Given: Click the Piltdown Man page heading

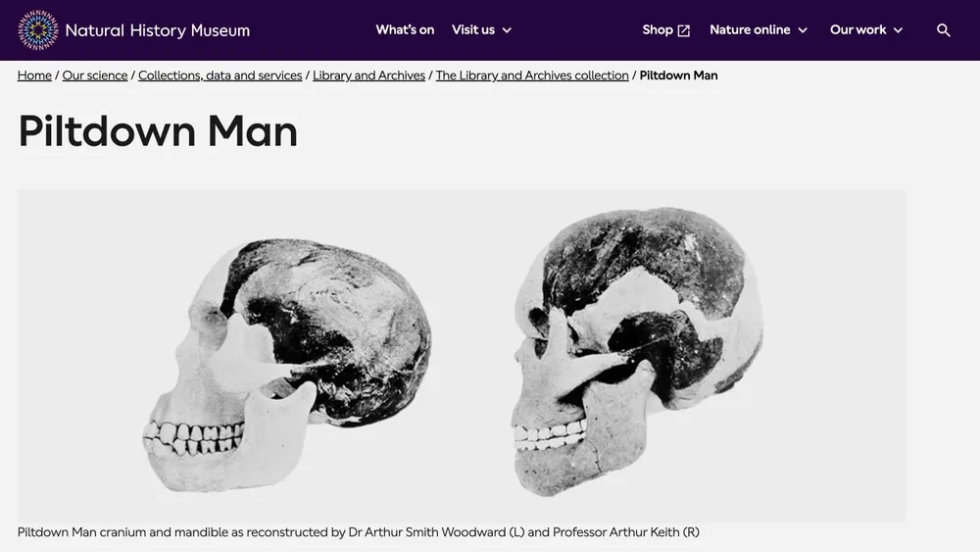Looking at the screenshot, I should (x=158, y=131).
